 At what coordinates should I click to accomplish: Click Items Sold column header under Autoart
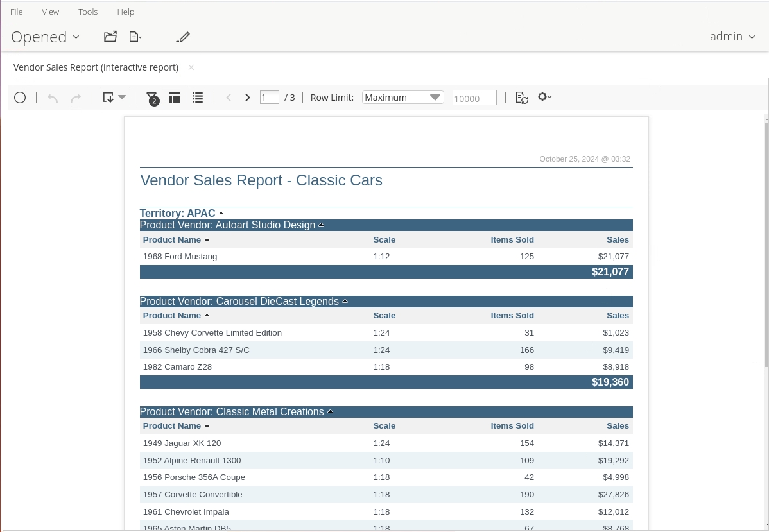point(512,239)
